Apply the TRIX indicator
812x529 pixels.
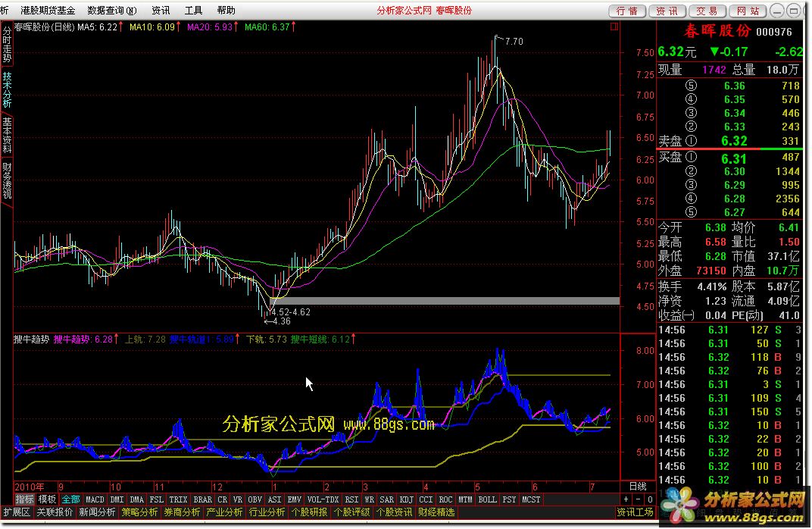[x=178, y=499]
